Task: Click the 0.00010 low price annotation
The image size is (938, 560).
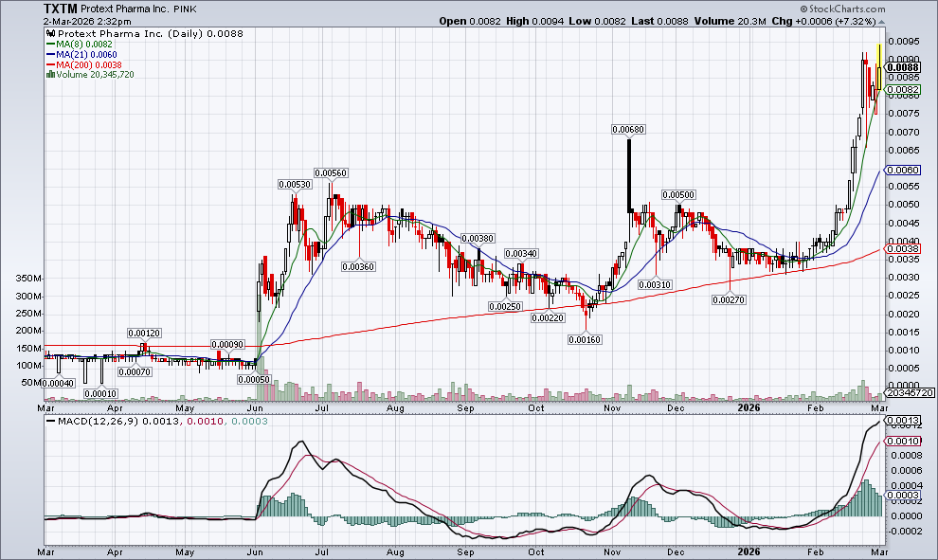Action: (100, 393)
